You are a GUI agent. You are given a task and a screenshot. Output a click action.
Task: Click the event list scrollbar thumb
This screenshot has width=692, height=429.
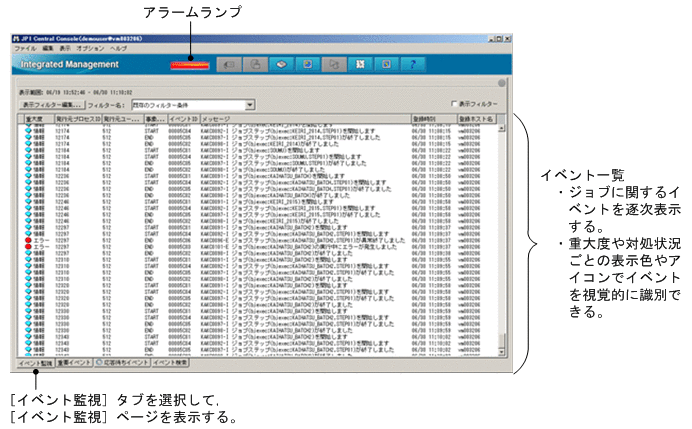tap(501, 340)
